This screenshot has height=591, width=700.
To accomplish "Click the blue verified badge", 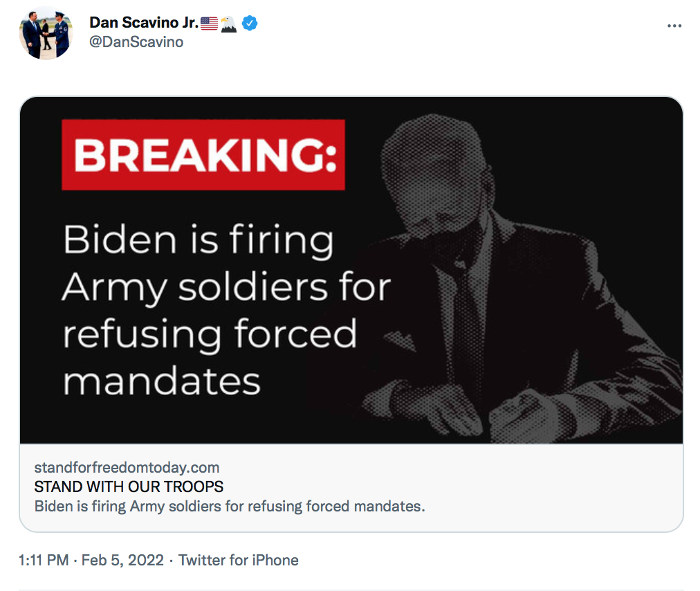I will 250,24.
